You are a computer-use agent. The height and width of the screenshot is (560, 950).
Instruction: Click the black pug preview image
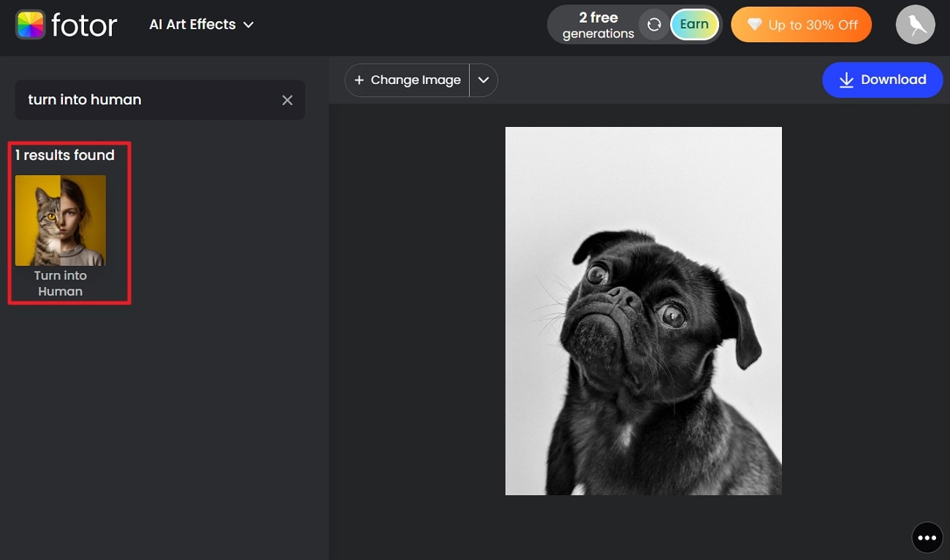point(643,310)
